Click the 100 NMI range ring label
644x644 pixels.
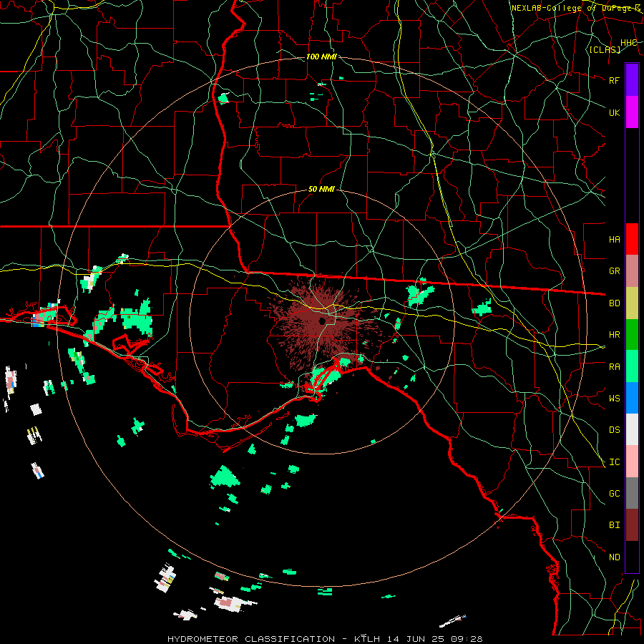click(x=321, y=57)
